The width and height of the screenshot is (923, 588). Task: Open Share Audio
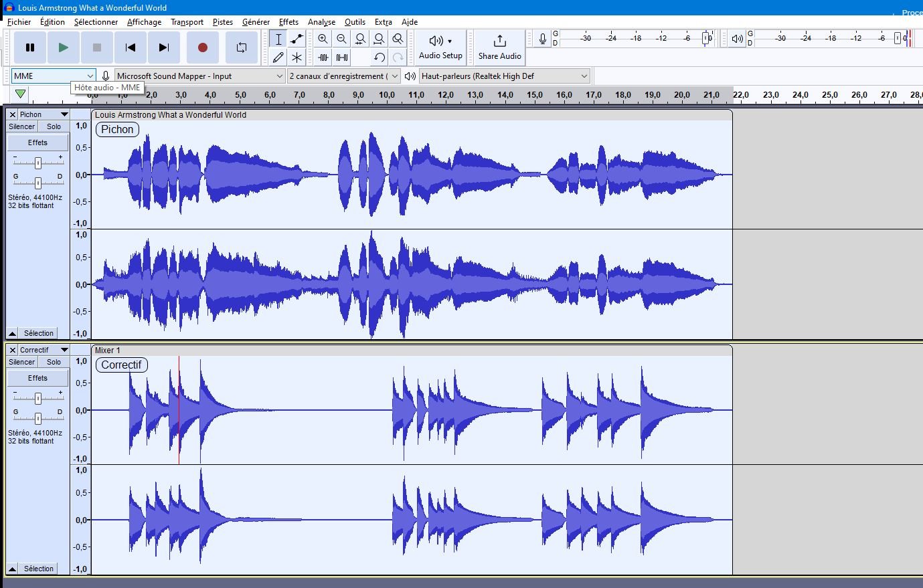tap(499, 47)
